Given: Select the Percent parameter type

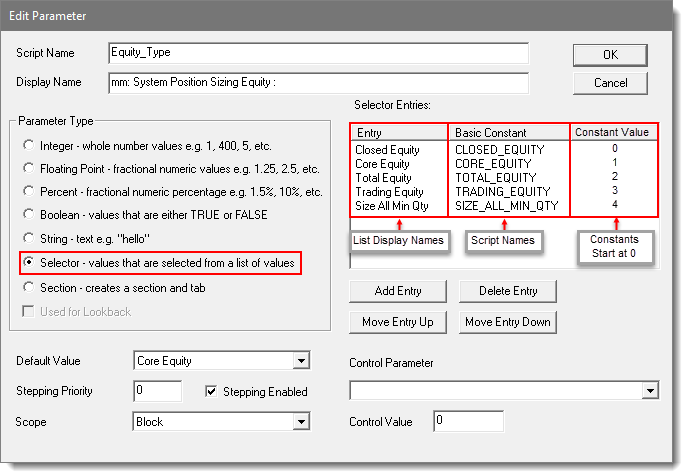Looking at the screenshot, I should [28, 192].
